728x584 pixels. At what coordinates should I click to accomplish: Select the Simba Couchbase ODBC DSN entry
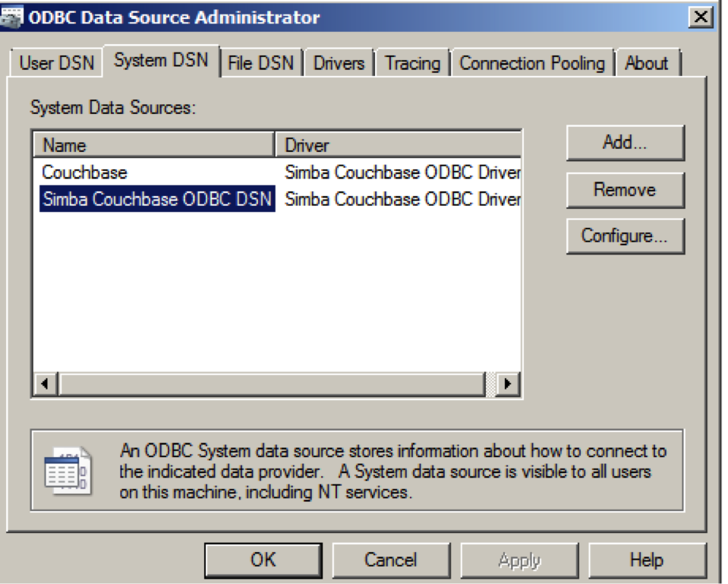click(x=157, y=199)
